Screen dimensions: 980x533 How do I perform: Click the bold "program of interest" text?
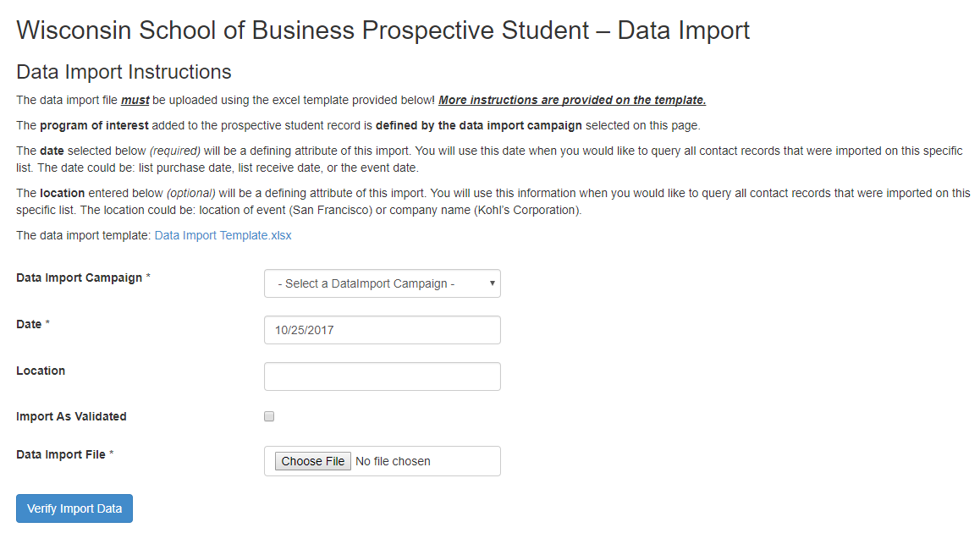click(94, 125)
